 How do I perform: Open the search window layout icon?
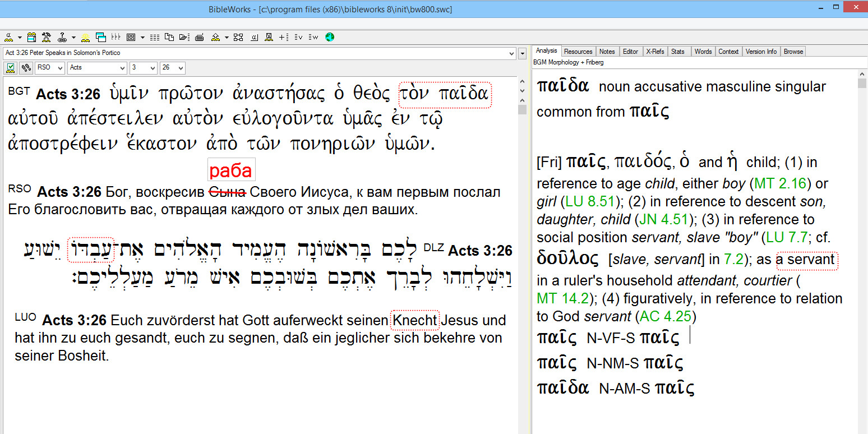coord(31,37)
